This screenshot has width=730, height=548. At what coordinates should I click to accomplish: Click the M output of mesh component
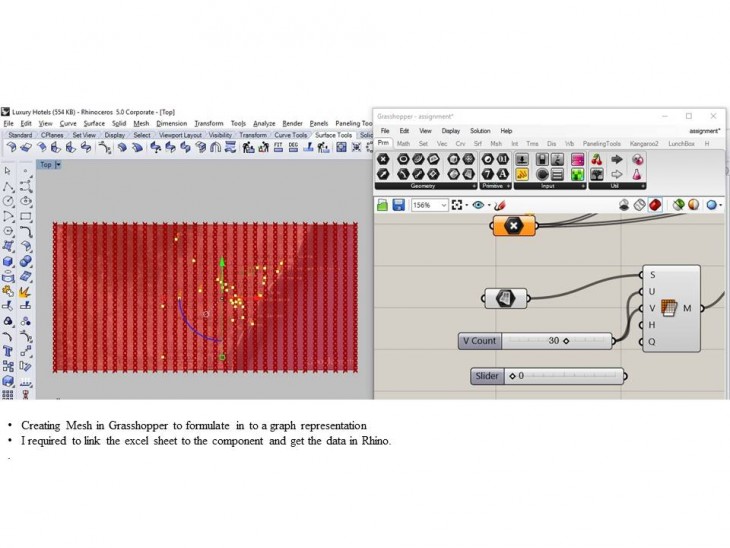[x=687, y=308]
